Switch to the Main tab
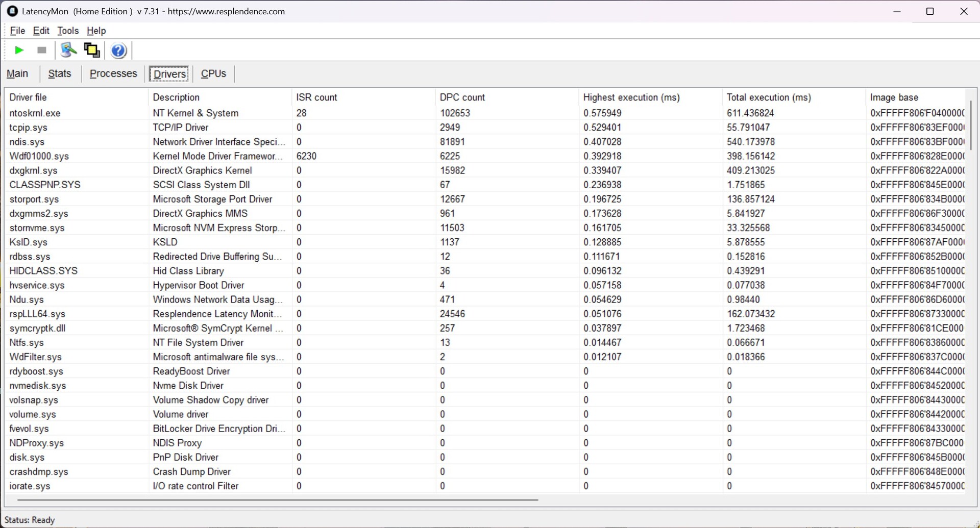 [17, 73]
